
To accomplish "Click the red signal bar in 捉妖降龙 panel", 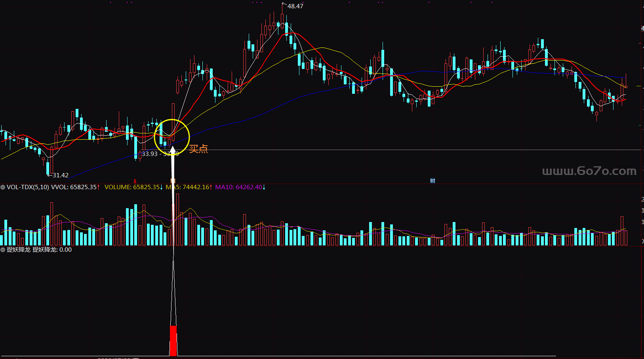I will click(x=173, y=340).
